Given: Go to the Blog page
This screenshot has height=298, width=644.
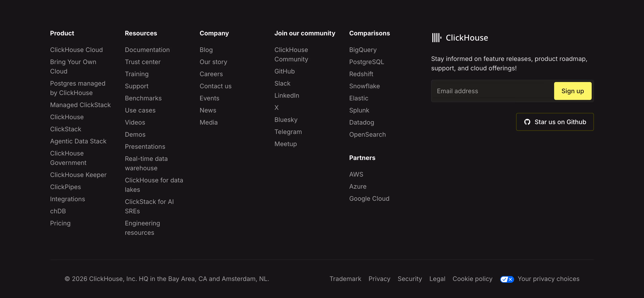Looking at the screenshot, I should click(206, 50).
